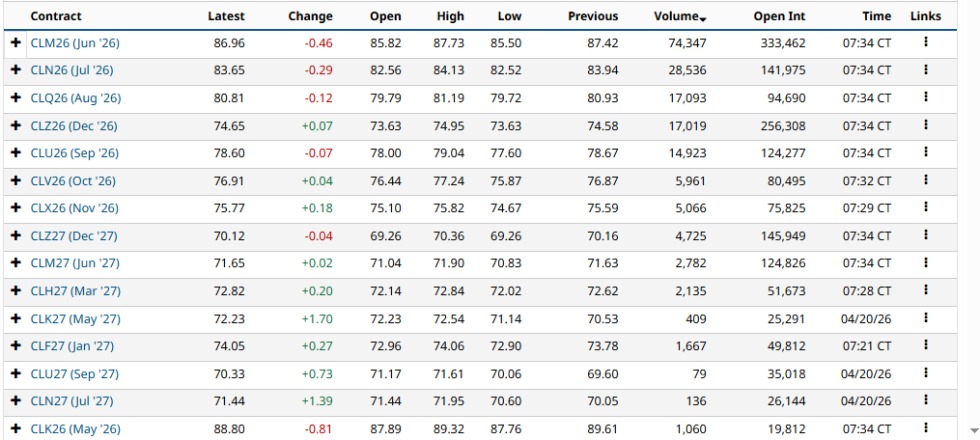Expand the CLM26 (Jun '26) row

coord(16,43)
